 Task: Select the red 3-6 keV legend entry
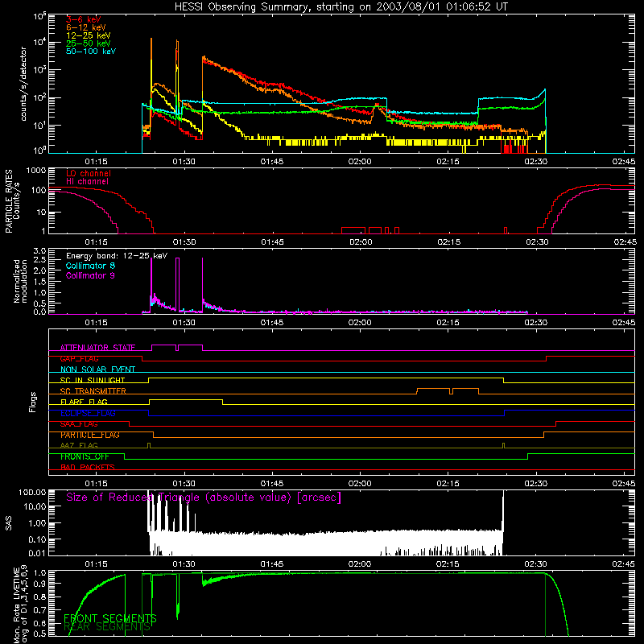(84, 19)
